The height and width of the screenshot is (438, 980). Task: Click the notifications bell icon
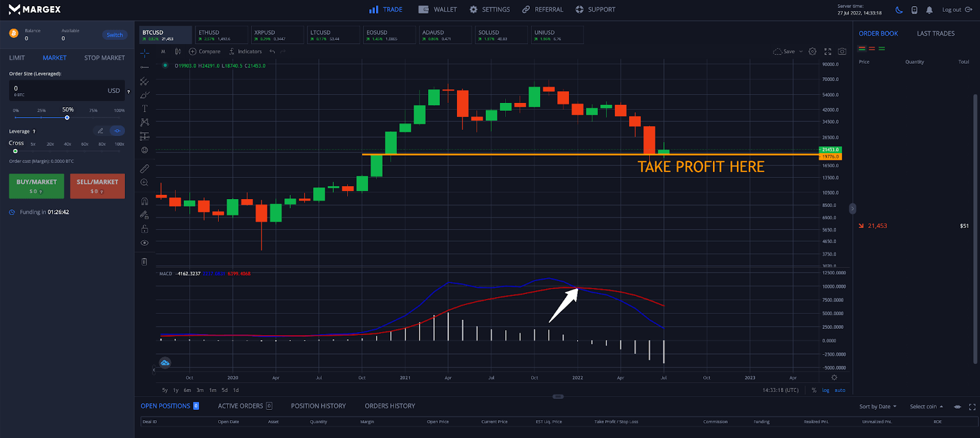coord(929,10)
